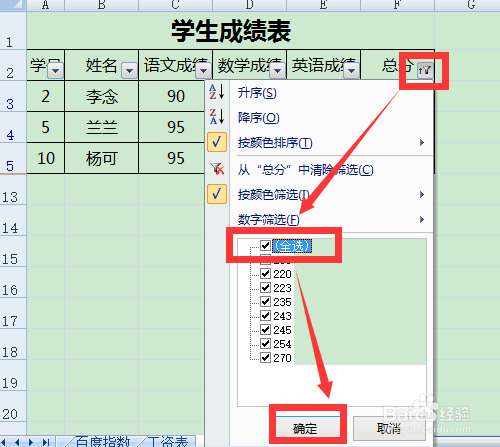
Task: Jump to last sheet with navigation arrow
Action: point(46,442)
